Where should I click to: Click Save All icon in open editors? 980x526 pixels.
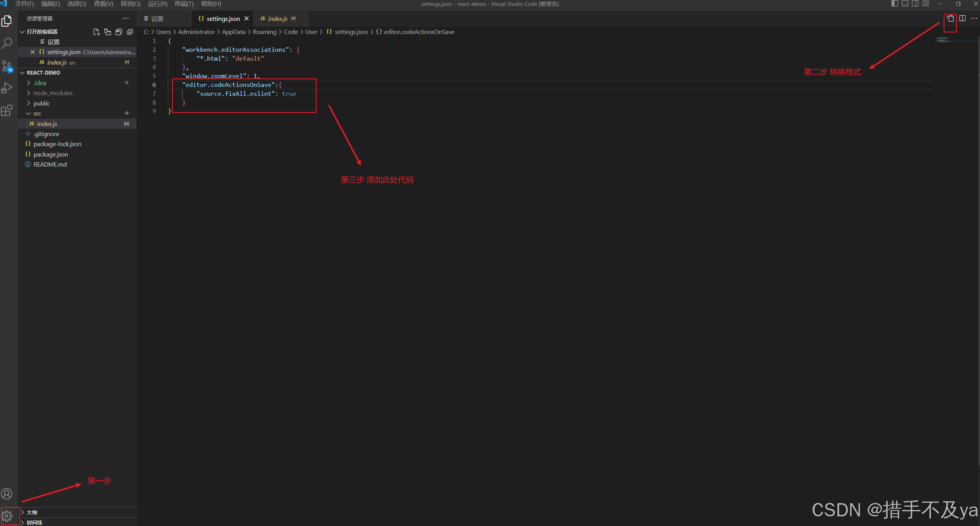click(119, 32)
